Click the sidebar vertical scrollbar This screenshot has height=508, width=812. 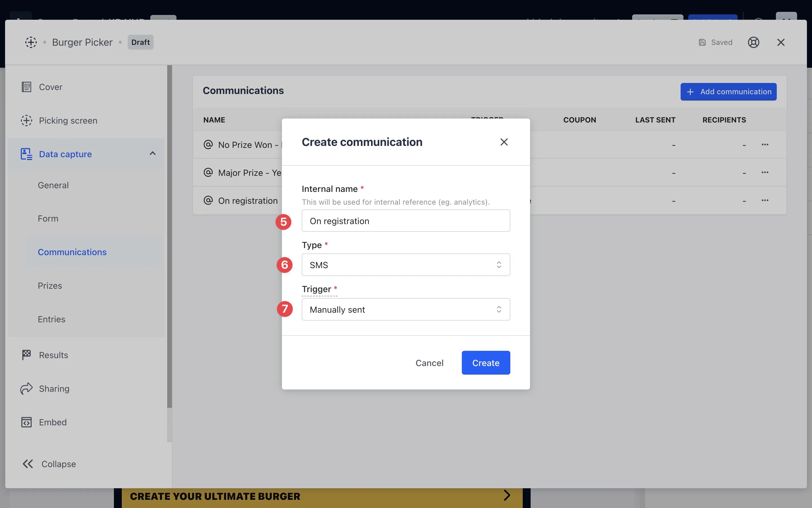pyautogui.click(x=169, y=237)
